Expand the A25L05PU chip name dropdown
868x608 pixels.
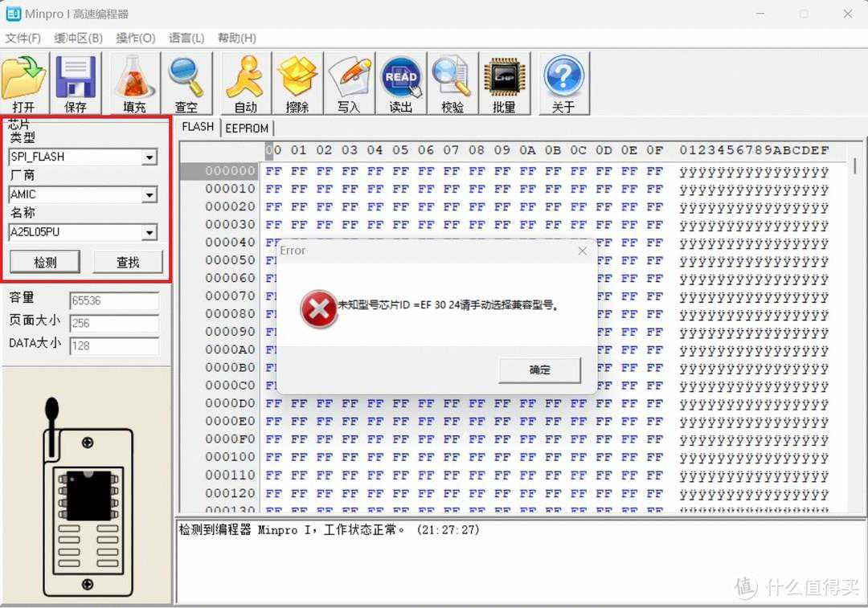(x=149, y=233)
